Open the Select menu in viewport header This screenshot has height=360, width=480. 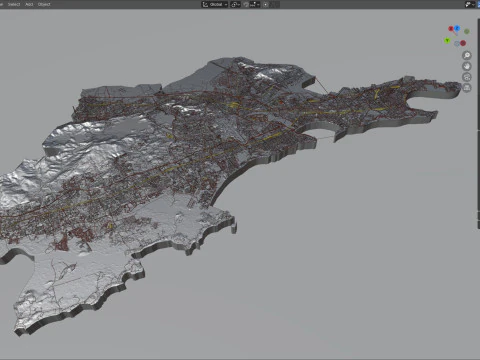tap(14, 4)
